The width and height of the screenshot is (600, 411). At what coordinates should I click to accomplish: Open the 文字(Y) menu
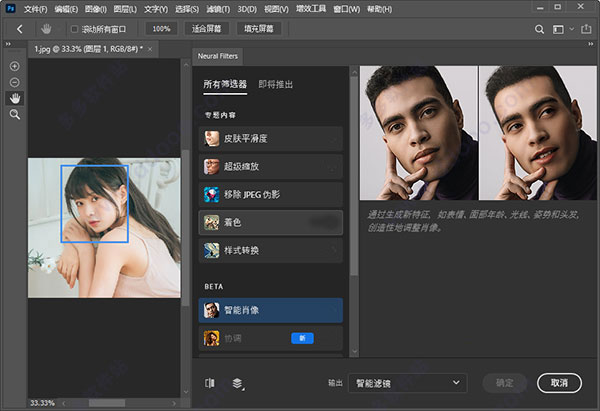click(156, 9)
